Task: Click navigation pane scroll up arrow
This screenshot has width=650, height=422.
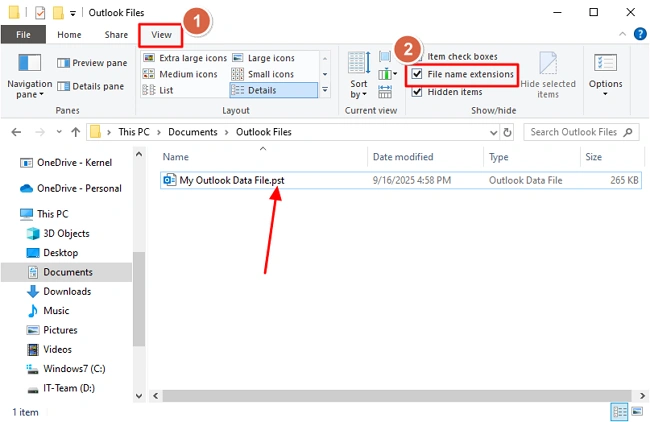Action: 139,155
